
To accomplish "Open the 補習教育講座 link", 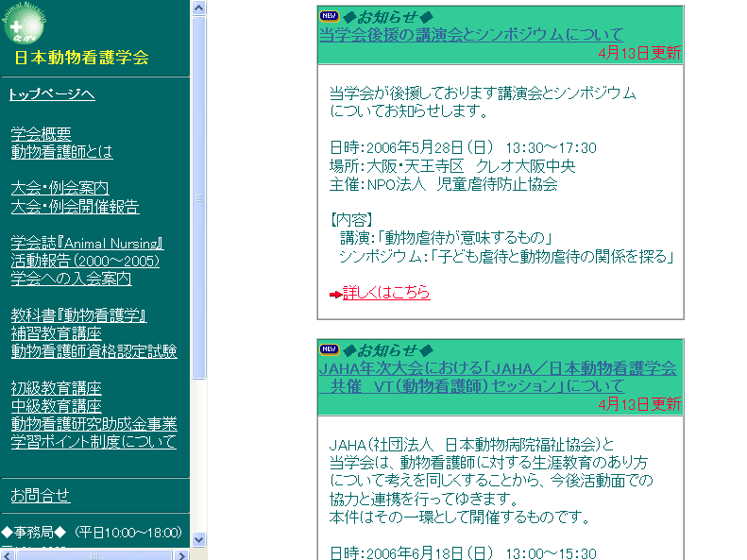I will coord(57,333).
